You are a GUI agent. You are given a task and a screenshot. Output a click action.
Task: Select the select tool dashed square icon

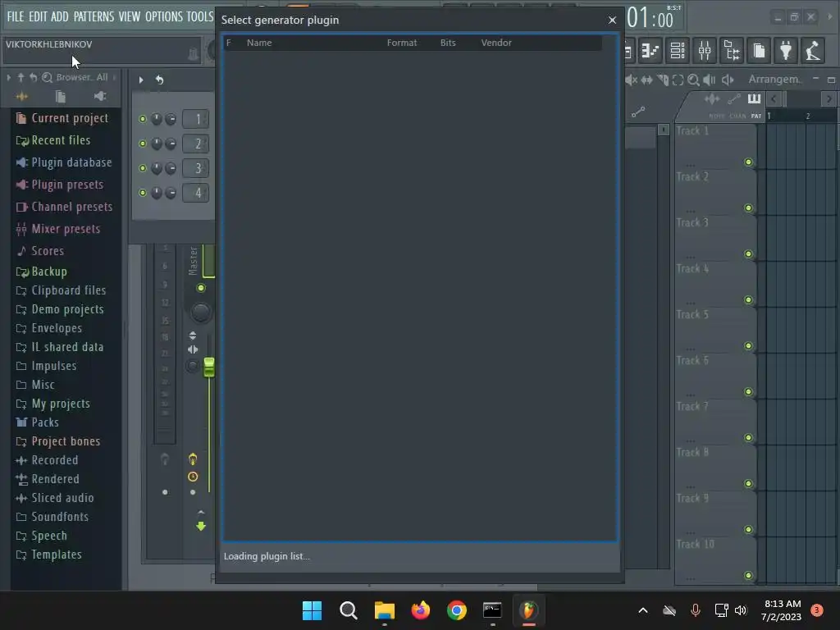point(678,80)
